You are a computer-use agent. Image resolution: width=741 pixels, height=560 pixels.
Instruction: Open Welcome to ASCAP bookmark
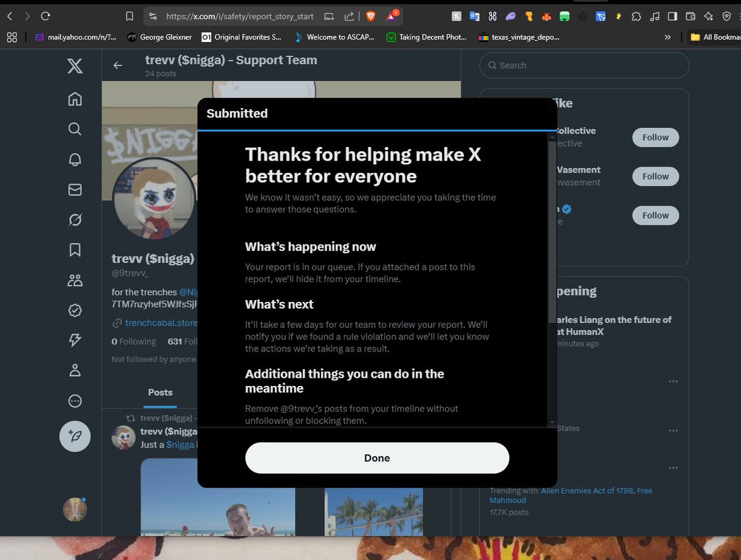(334, 37)
